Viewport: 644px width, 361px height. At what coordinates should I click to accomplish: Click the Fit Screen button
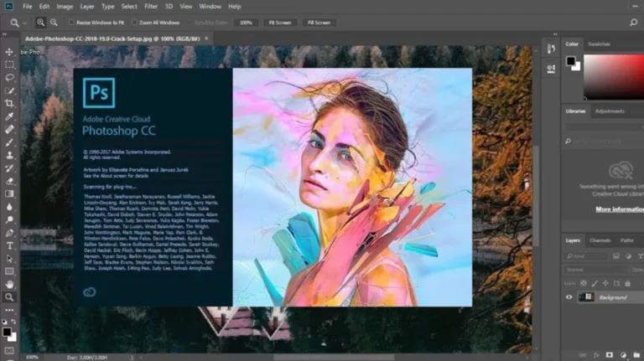(282, 23)
